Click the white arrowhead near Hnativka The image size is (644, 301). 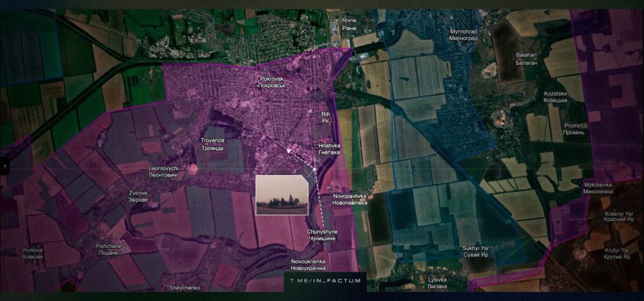289,151
